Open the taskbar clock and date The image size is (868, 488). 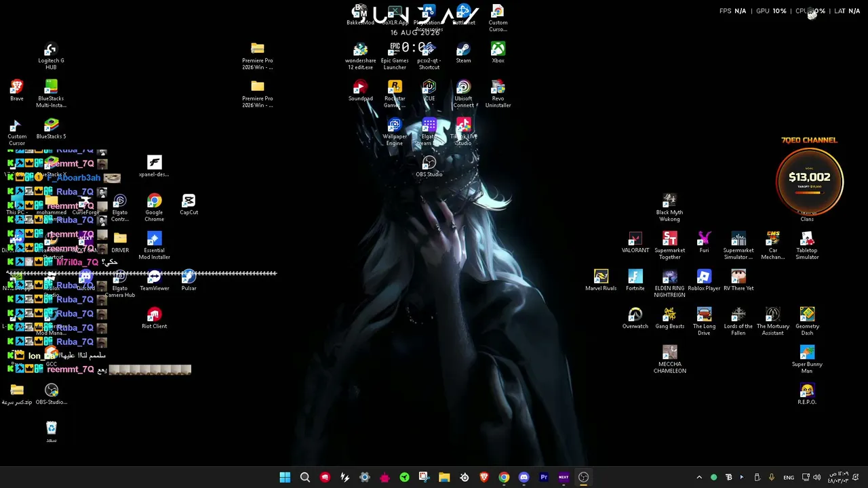[838, 477]
